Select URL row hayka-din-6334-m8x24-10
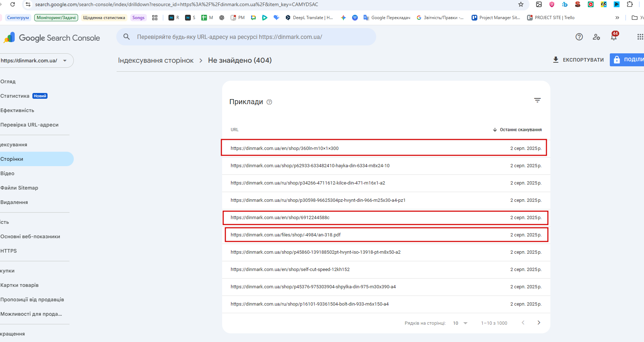Image resolution: width=644 pixels, height=342 pixels. point(386,166)
